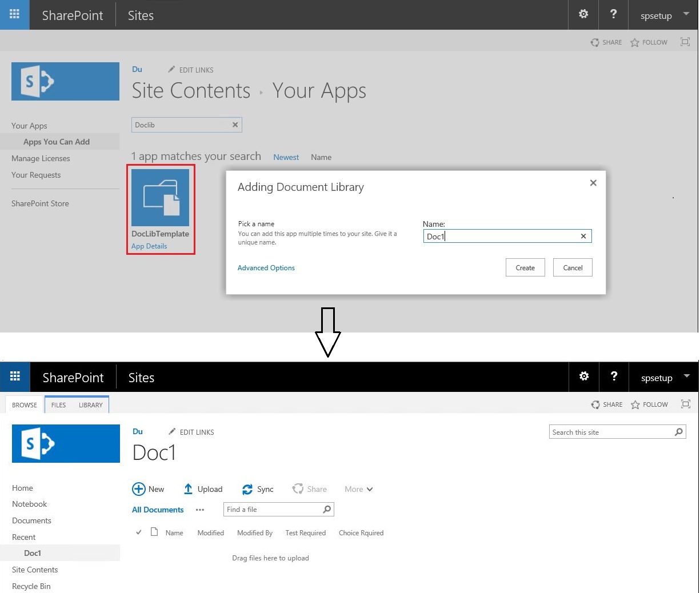Viewport: 700px width, 593px height.
Task: Sort by Modified column header
Action: click(211, 533)
